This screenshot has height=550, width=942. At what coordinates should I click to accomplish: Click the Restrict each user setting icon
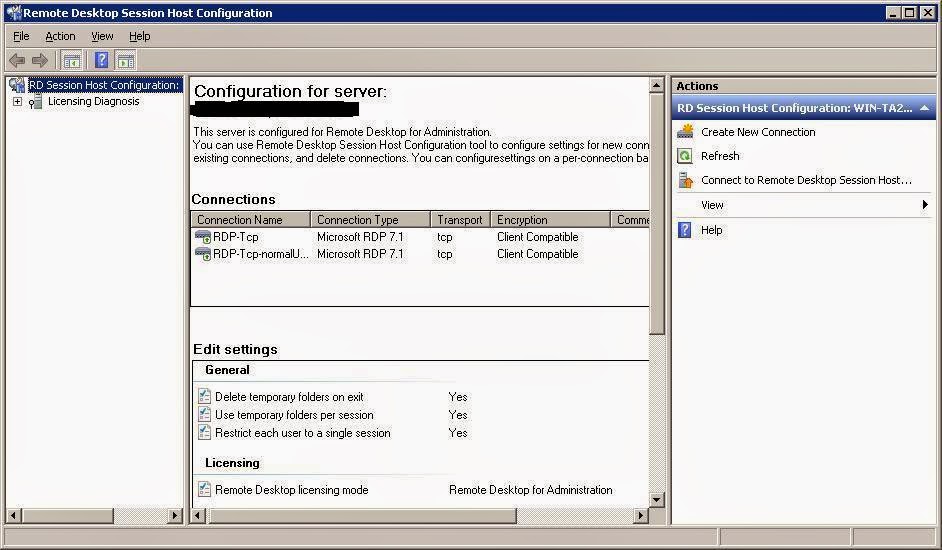coord(204,432)
